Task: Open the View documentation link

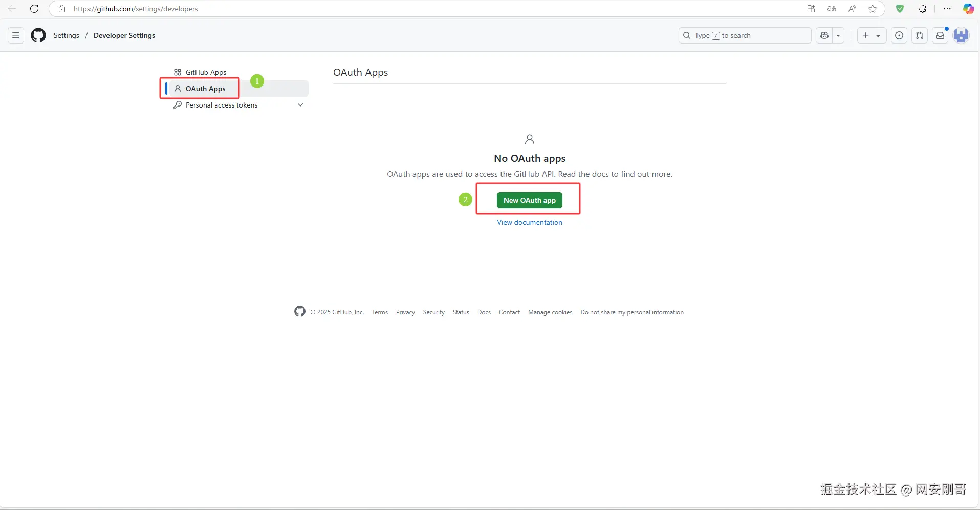Action: (530, 222)
